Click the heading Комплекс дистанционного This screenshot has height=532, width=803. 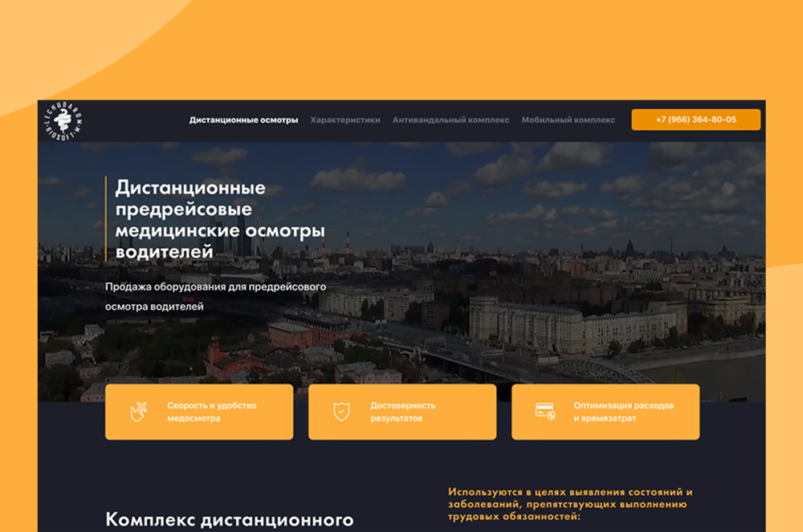coord(230,520)
